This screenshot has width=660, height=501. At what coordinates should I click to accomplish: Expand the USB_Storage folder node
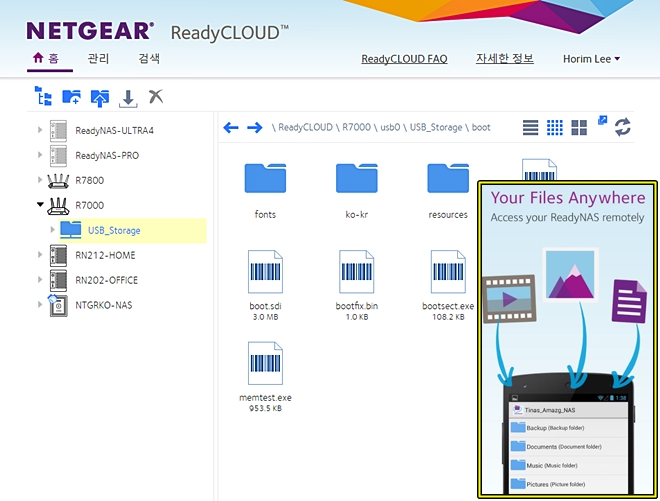52,229
